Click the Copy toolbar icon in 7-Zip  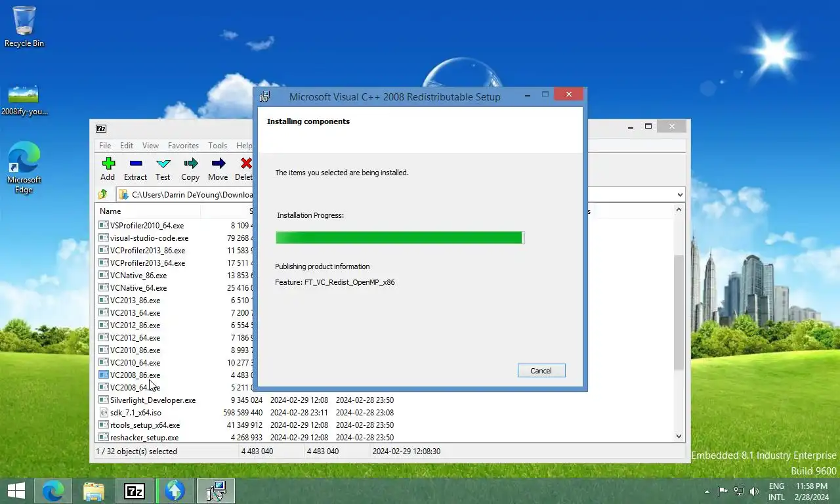pos(190,163)
